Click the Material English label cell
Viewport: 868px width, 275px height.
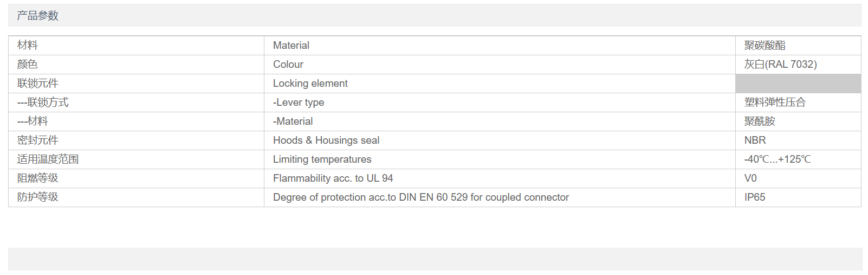tap(500, 46)
